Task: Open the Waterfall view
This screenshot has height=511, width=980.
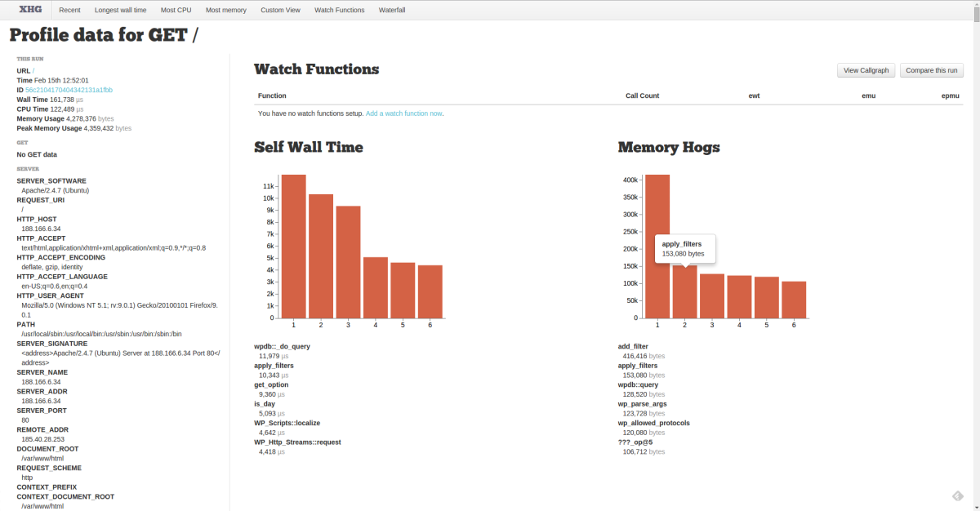Action: pos(390,10)
